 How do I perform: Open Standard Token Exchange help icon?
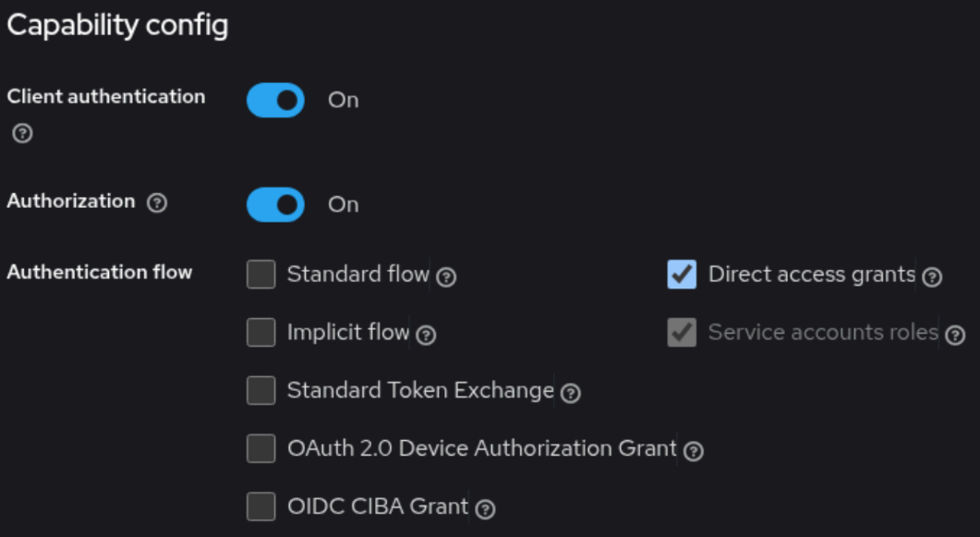pyautogui.click(x=571, y=393)
